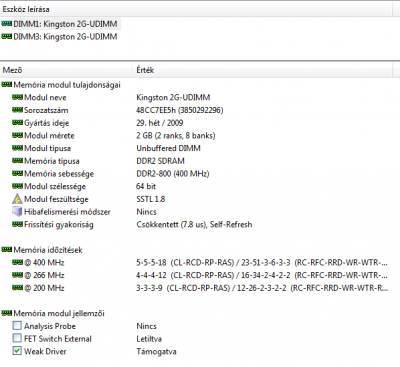Screen dimensions: 400x367
Task: Select the Hibafelismerési módszer field label
Action: click(x=67, y=212)
